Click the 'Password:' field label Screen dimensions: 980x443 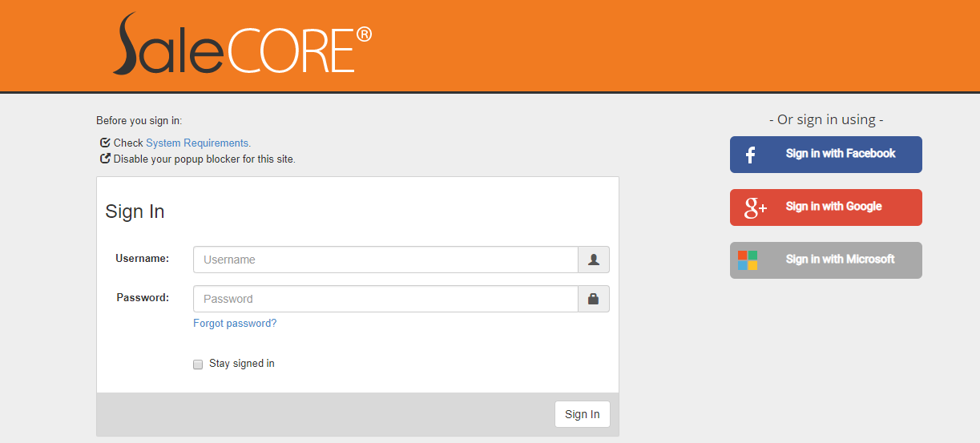pyautogui.click(x=143, y=297)
